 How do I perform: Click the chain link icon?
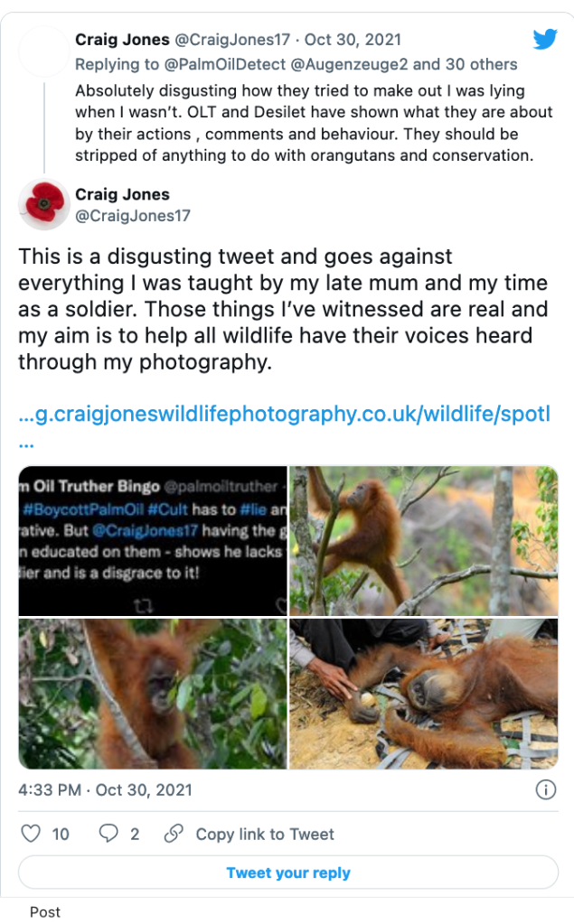pyautogui.click(x=174, y=834)
